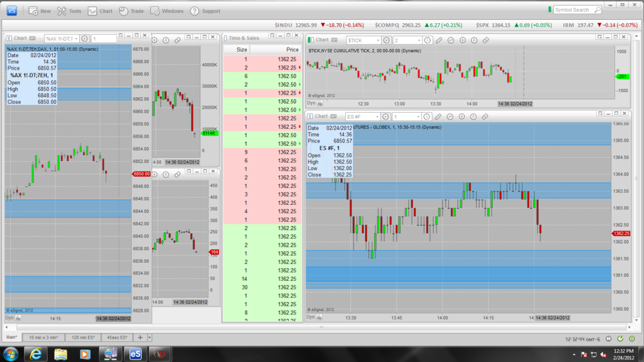Open ES #F symbol dropdown
644x362 pixels.
tap(377, 117)
